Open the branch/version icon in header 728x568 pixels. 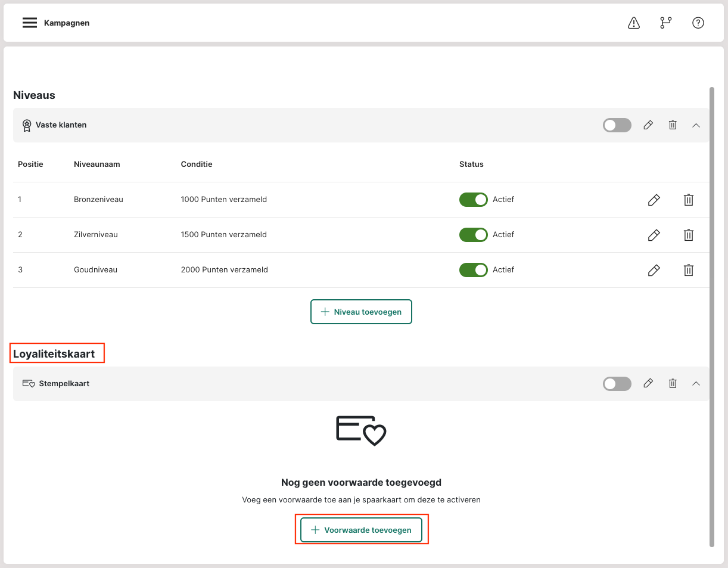click(x=665, y=23)
